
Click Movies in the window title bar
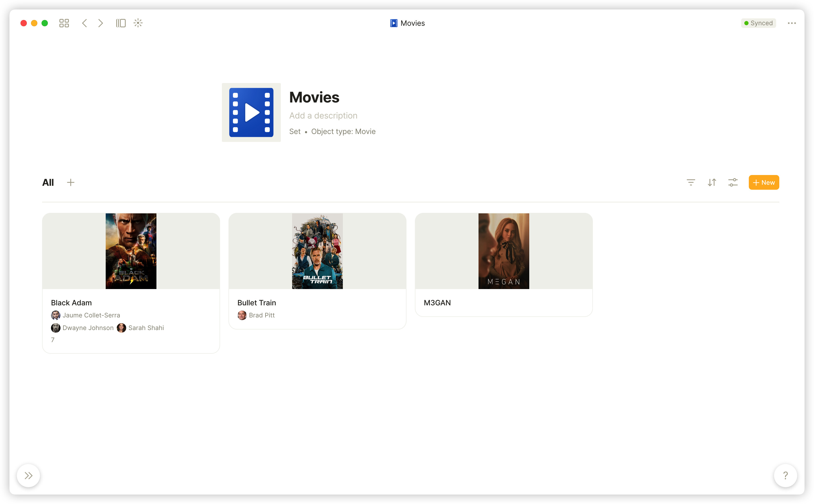tap(413, 23)
